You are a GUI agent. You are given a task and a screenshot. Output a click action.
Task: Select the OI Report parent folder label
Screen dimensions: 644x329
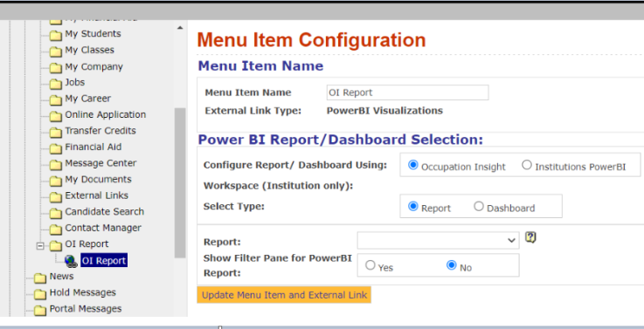[x=87, y=244]
